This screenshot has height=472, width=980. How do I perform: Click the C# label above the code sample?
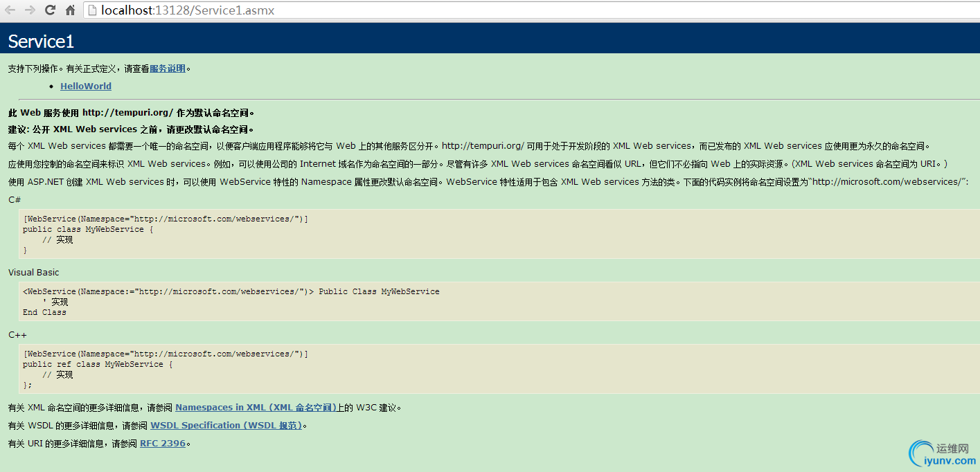[x=13, y=199]
